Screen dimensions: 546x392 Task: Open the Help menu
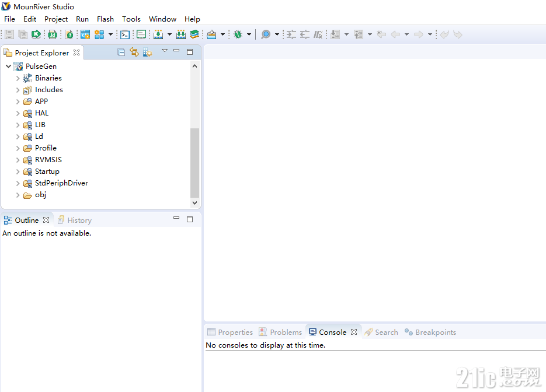pyautogui.click(x=192, y=19)
